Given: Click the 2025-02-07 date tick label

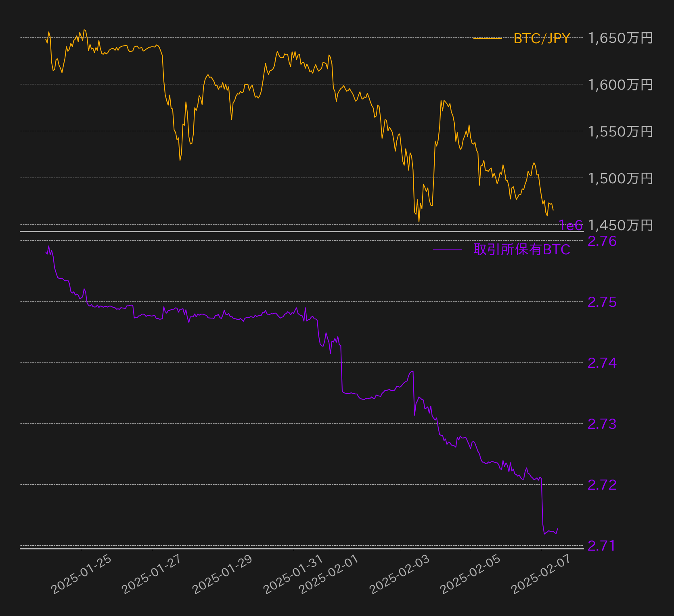Looking at the screenshot, I should coord(541,574).
